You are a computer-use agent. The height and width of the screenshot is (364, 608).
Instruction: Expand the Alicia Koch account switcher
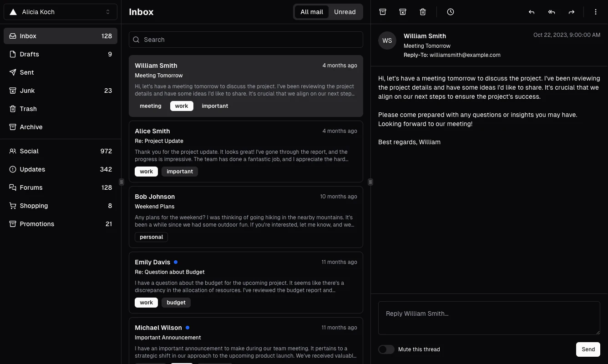click(61, 12)
